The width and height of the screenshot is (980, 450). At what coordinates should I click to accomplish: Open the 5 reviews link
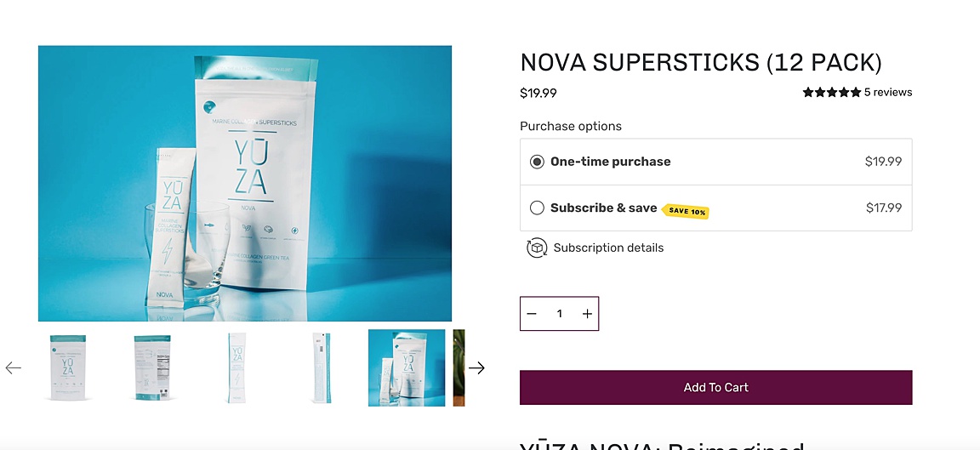click(888, 93)
